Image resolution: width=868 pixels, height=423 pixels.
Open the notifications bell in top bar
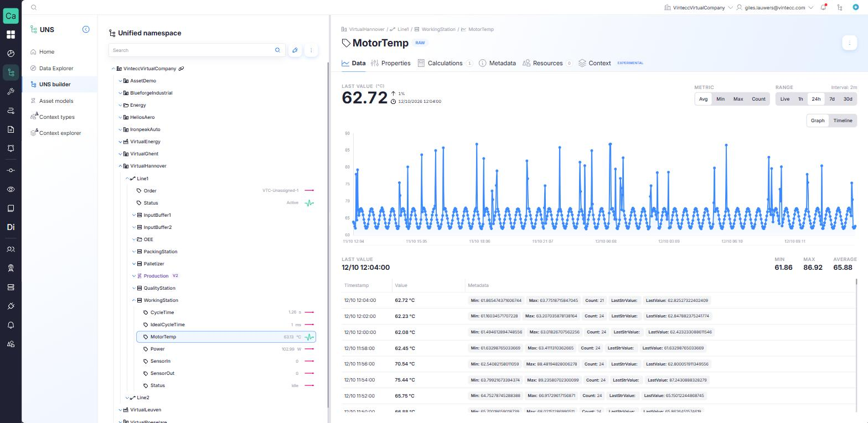click(x=824, y=7)
